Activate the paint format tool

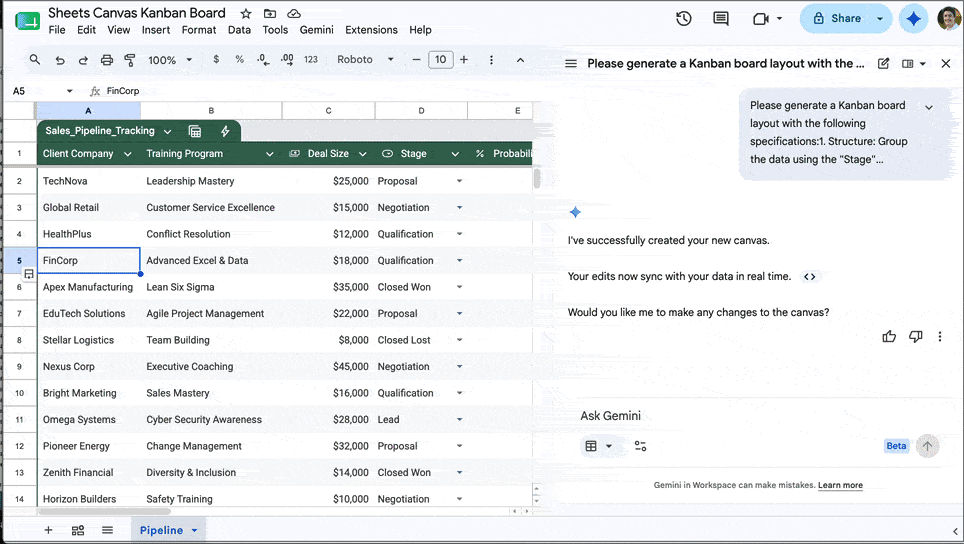coord(130,60)
